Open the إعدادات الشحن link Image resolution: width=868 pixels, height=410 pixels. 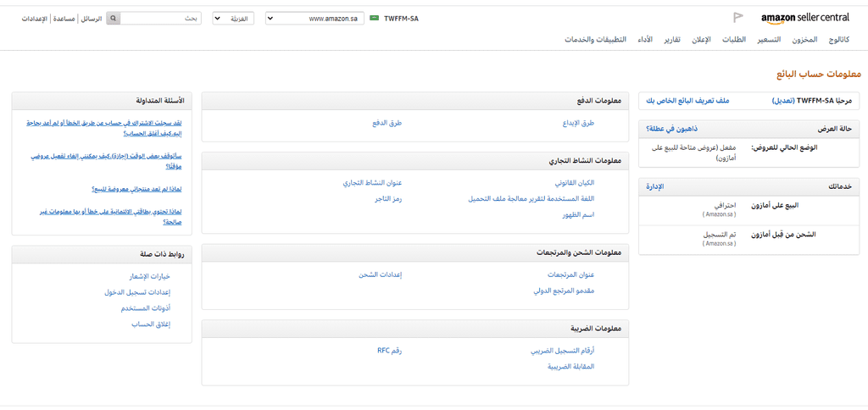click(381, 274)
